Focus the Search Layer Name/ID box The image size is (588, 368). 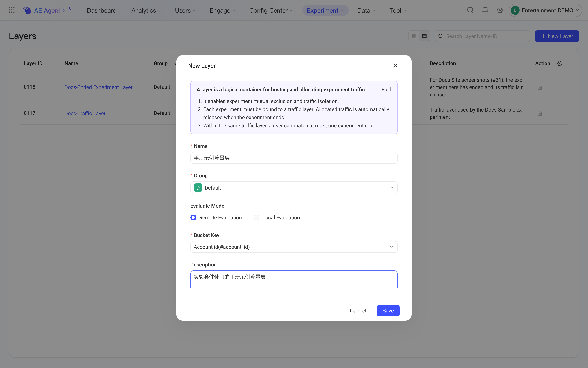pyautogui.click(x=482, y=36)
